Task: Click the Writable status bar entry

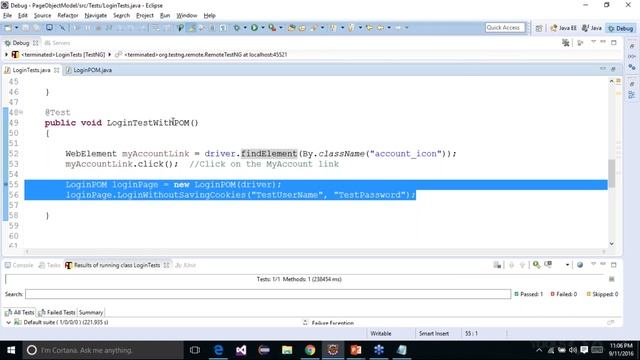Action: [x=381, y=333]
